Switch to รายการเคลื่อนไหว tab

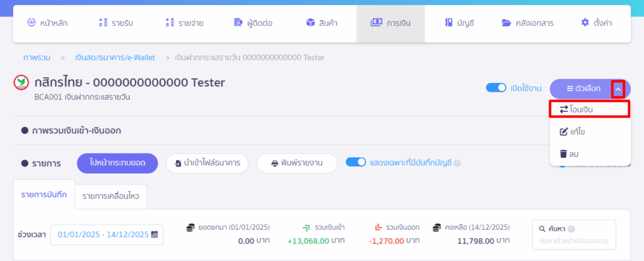click(111, 196)
